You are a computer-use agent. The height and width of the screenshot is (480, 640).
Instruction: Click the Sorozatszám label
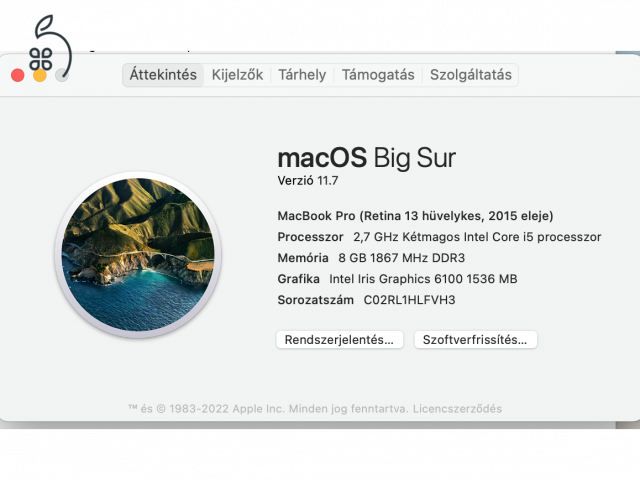point(316,300)
